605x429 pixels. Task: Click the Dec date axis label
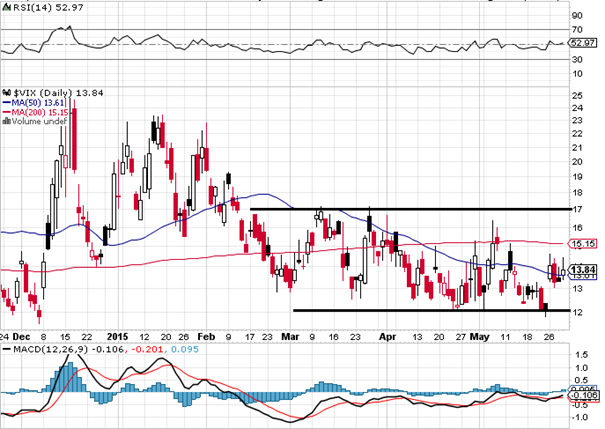[21, 337]
